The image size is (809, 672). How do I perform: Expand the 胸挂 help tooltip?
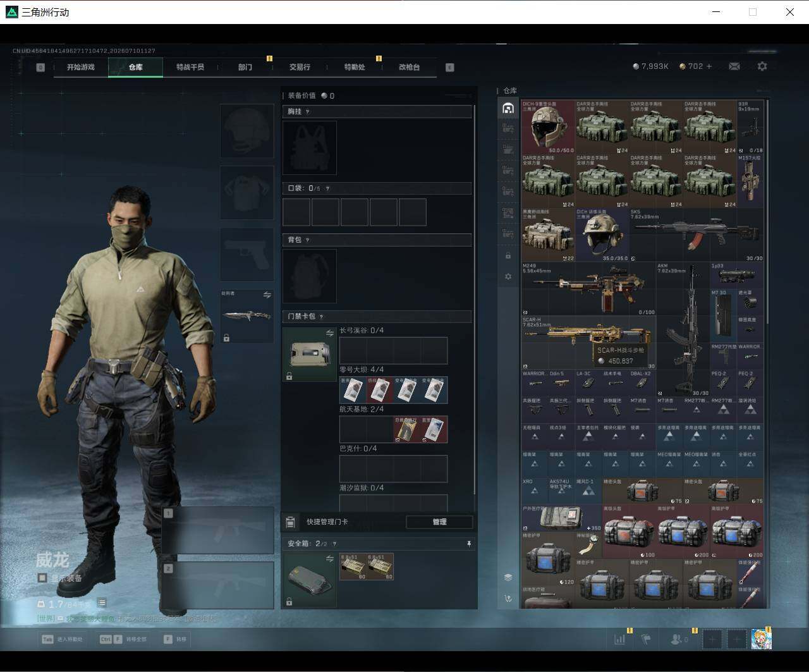tap(308, 112)
